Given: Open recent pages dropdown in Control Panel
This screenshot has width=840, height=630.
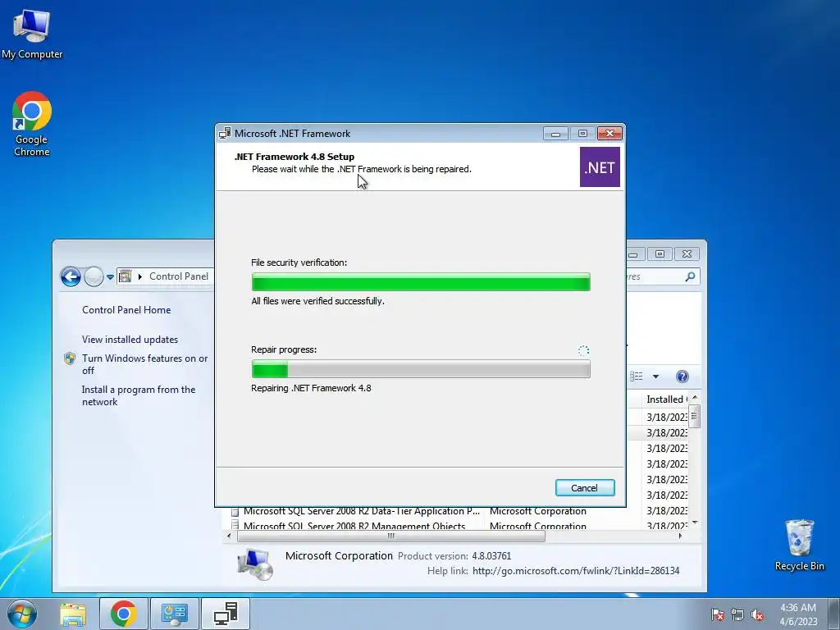Looking at the screenshot, I should point(110,277).
